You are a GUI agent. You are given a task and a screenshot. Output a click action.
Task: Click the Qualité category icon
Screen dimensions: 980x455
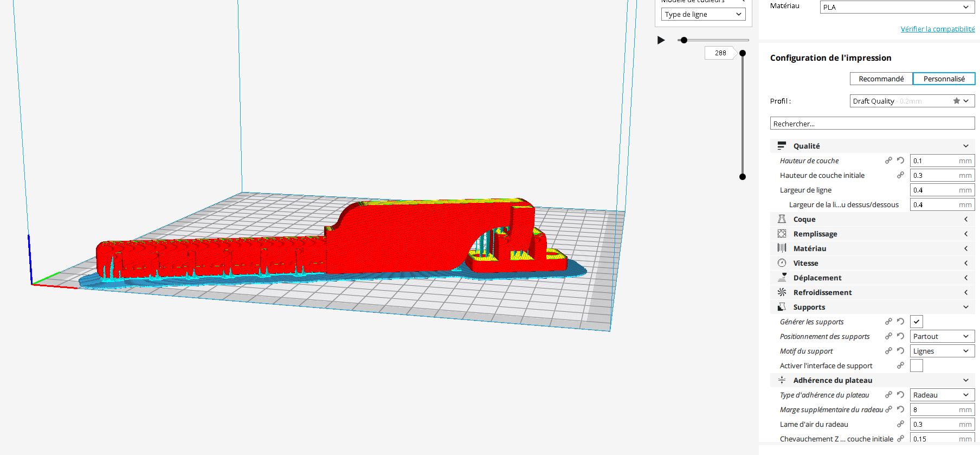pos(782,146)
